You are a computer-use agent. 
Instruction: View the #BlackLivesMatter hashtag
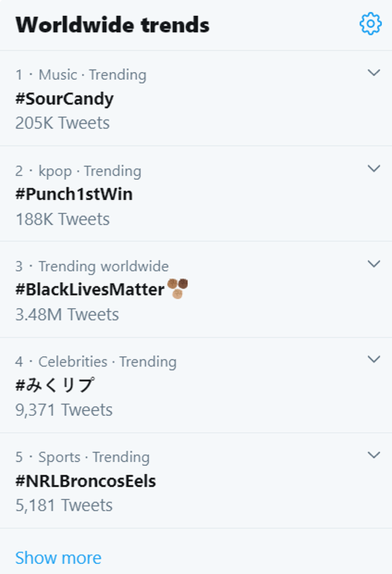pyautogui.click(x=90, y=290)
